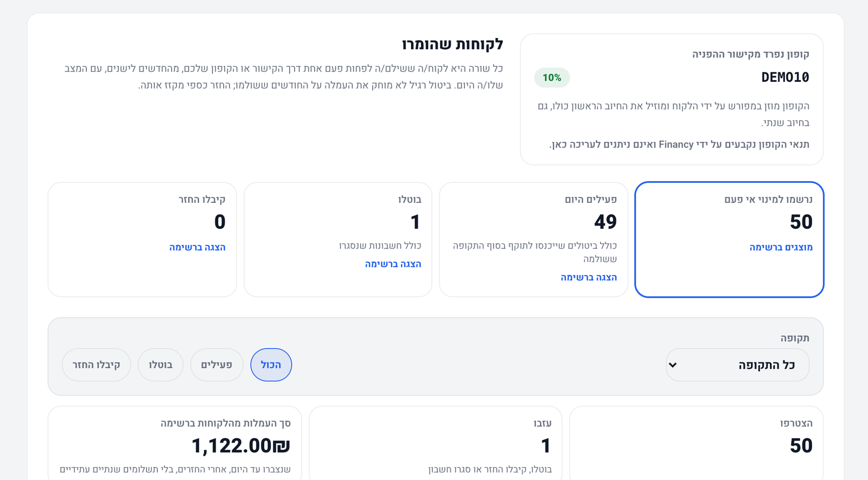
Task: Click הצגה ברשימה link under קיבלו החזר card
Action: pos(197,247)
